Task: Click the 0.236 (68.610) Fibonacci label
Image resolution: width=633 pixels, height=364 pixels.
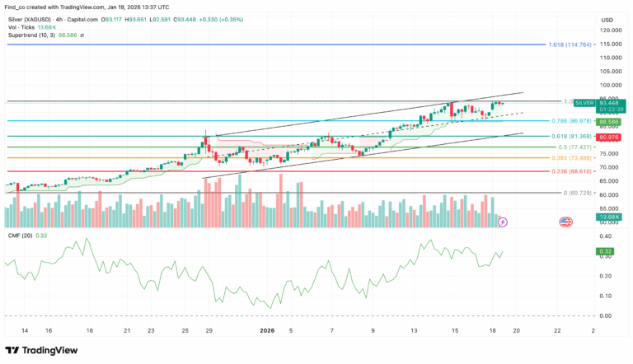Action: tap(571, 171)
